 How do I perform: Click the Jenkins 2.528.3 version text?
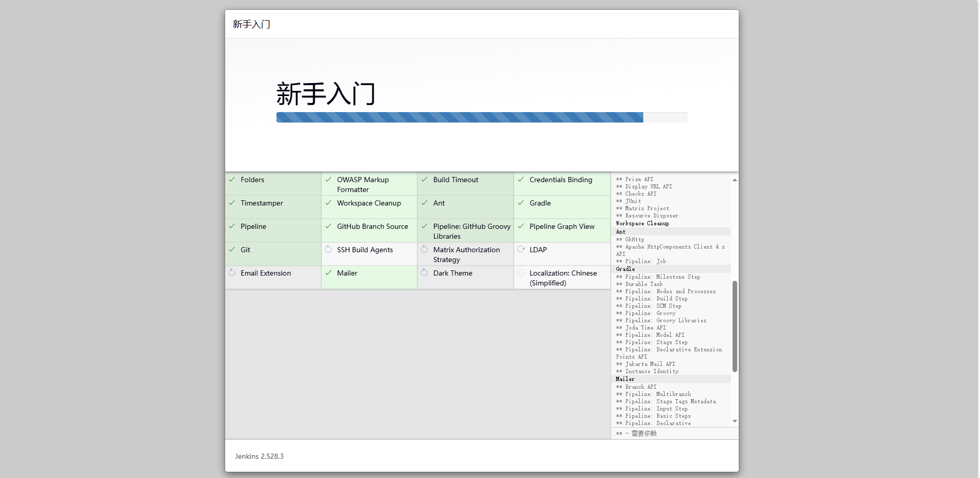tap(259, 456)
